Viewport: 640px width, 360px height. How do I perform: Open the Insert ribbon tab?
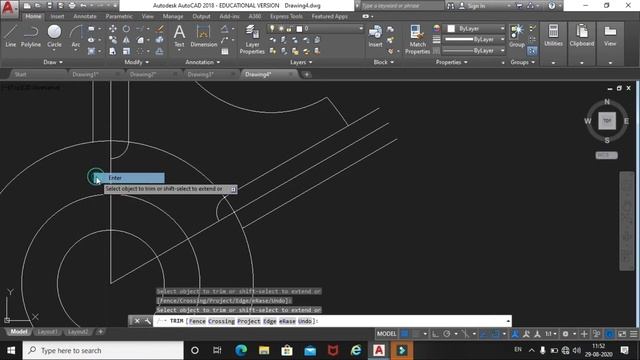[x=57, y=16]
